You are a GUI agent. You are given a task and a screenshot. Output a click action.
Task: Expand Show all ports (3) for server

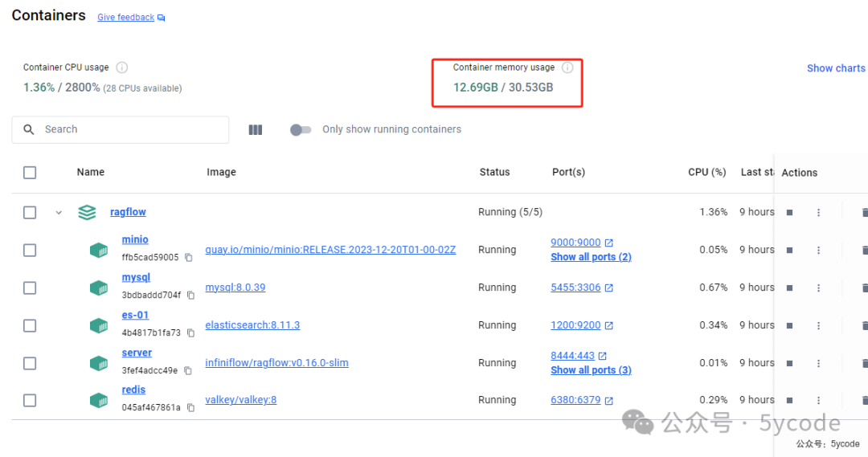pyautogui.click(x=591, y=370)
